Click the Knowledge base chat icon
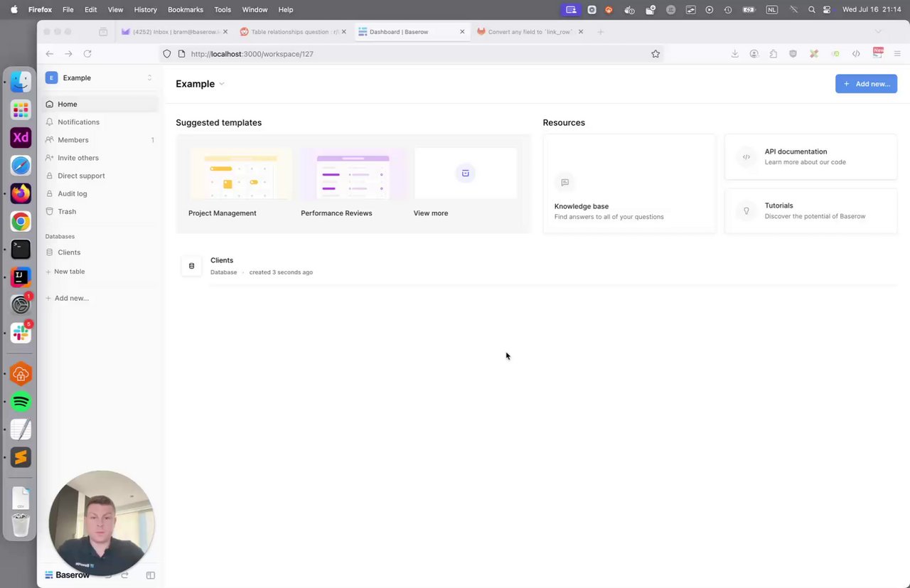Image resolution: width=910 pixels, height=588 pixels. click(564, 182)
